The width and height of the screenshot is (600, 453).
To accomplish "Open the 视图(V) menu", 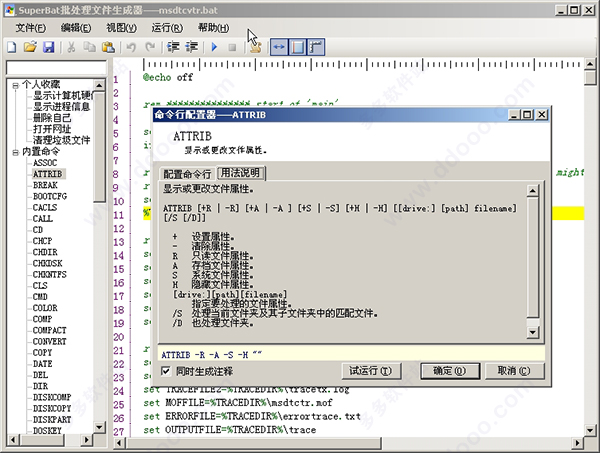I will [121, 28].
